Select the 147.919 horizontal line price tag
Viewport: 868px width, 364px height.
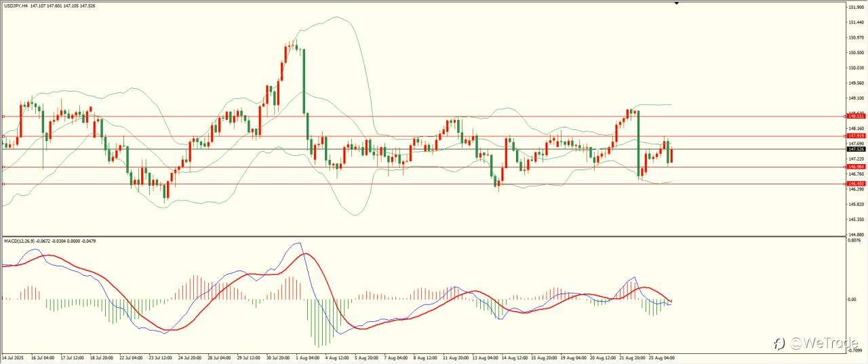tap(855, 136)
